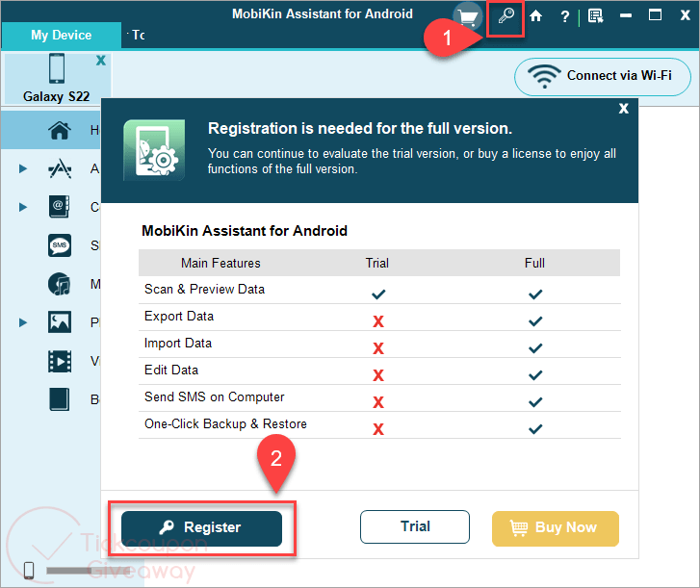Expand the Photos tree arrow
This screenshot has width=700, height=588.
(x=23, y=322)
